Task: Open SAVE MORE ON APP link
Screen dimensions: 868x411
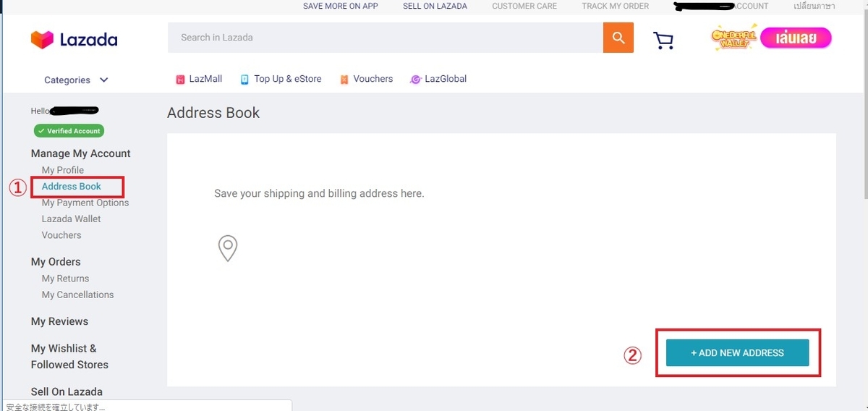Action: pyautogui.click(x=340, y=6)
